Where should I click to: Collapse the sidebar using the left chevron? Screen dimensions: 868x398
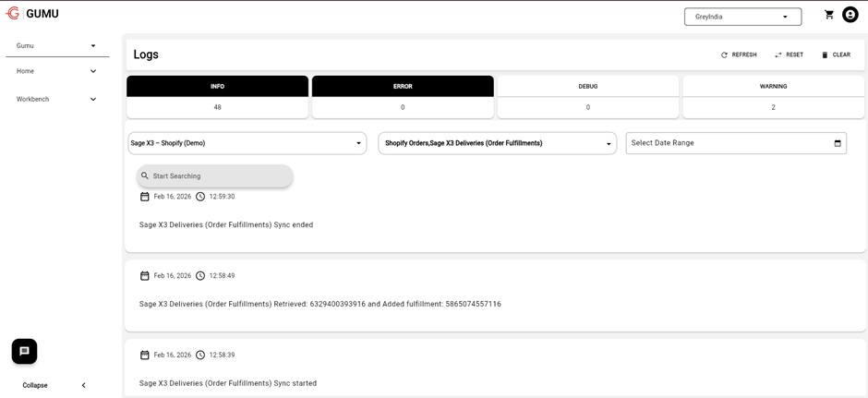pos(83,385)
